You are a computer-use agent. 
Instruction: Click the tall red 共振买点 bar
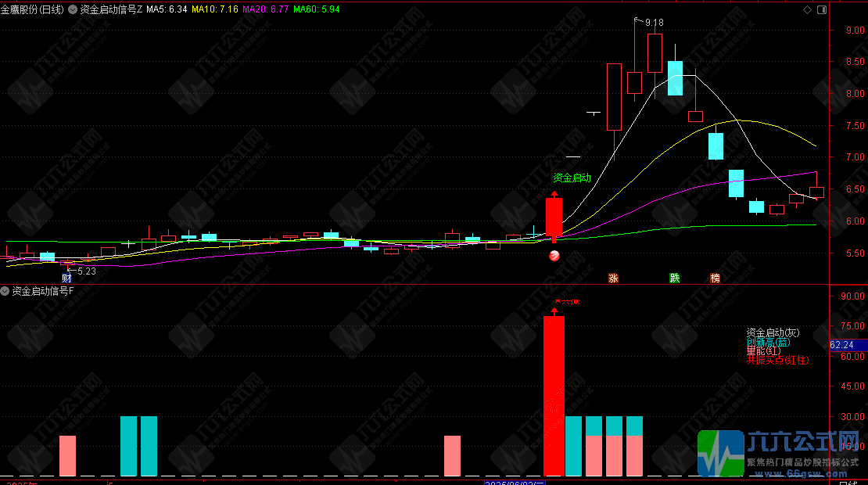click(554, 396)
